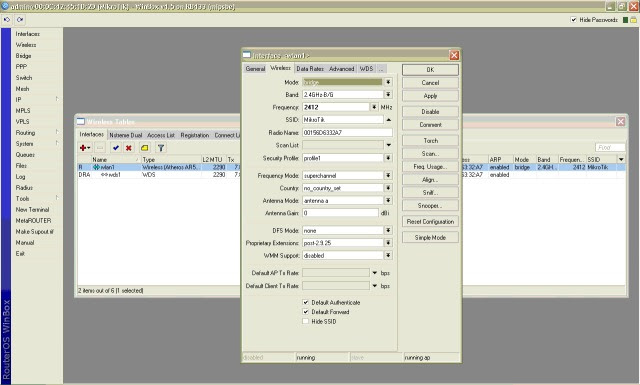The height and width of the screenshot is (385, 640).
Task: Close the Interface wlan1 dialog
Action: (454, 56)
